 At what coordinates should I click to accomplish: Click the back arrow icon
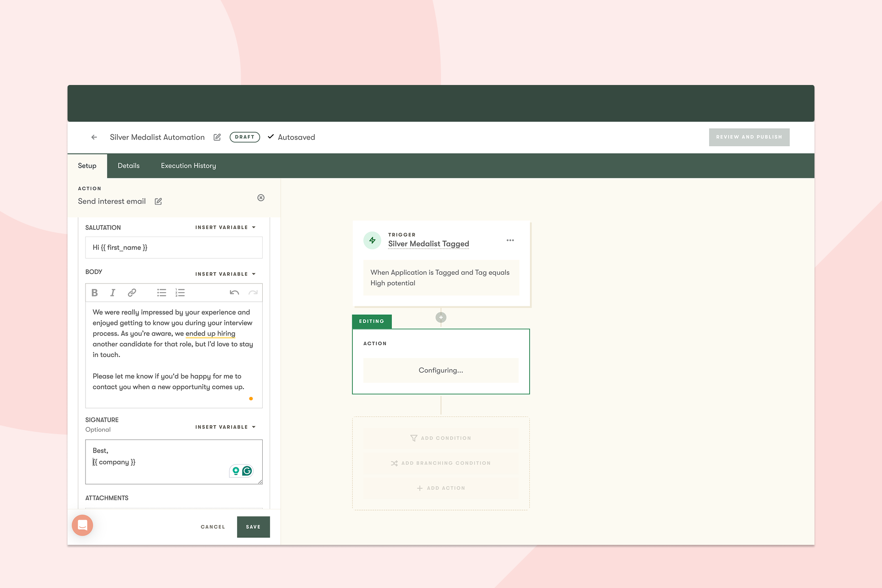tap(94, 137)
